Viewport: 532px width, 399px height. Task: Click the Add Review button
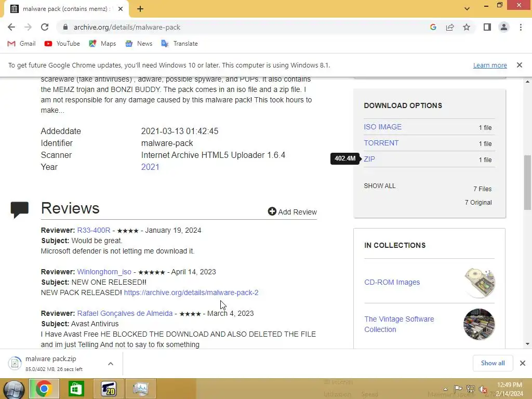click(x=292, y=212)
